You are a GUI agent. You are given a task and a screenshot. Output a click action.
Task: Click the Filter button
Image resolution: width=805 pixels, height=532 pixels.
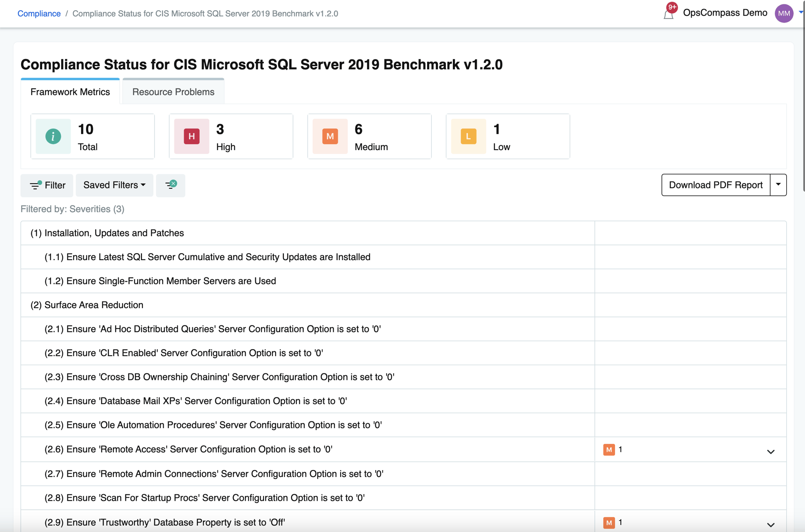47,185
